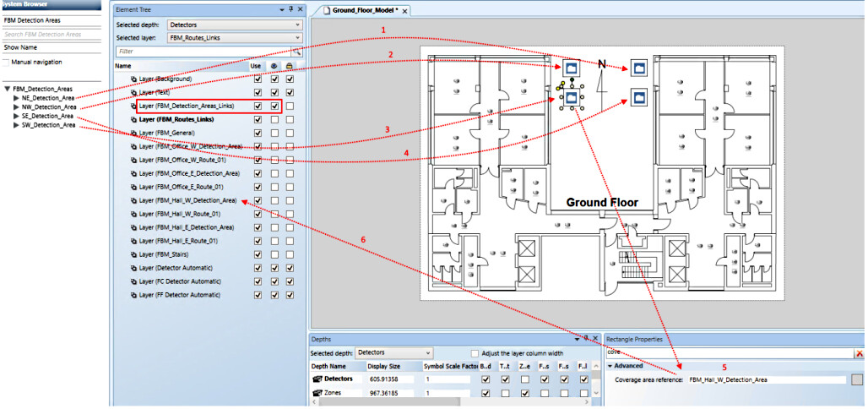Click the pin icon on Element Tree panel
This screenshot has height=409, width=868.
290,8
